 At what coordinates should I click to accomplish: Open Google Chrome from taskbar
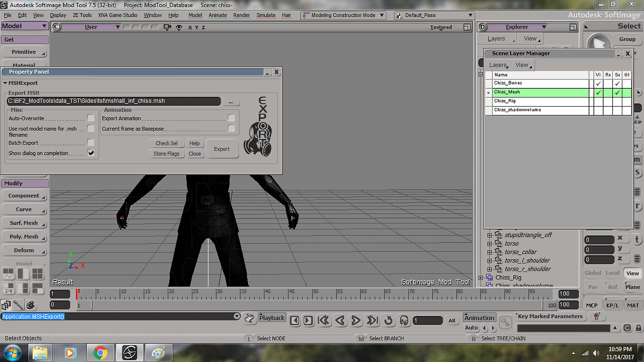(100, 352)
